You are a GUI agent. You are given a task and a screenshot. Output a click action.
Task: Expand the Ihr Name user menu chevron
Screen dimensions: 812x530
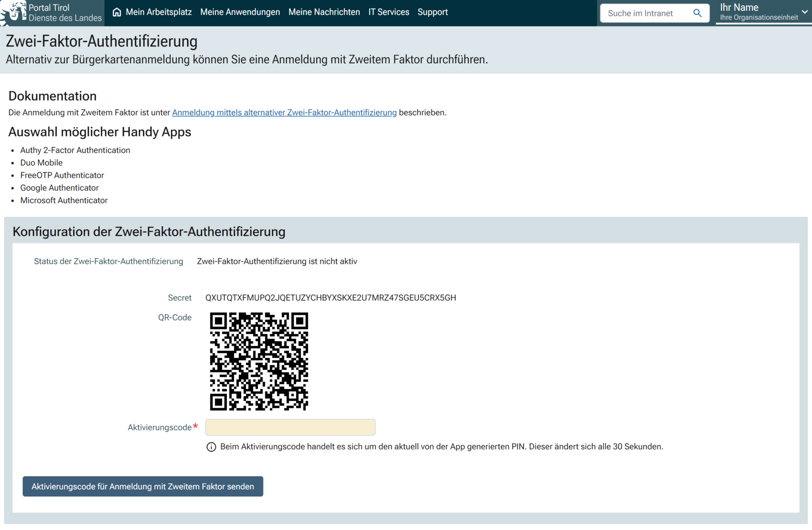805,12
